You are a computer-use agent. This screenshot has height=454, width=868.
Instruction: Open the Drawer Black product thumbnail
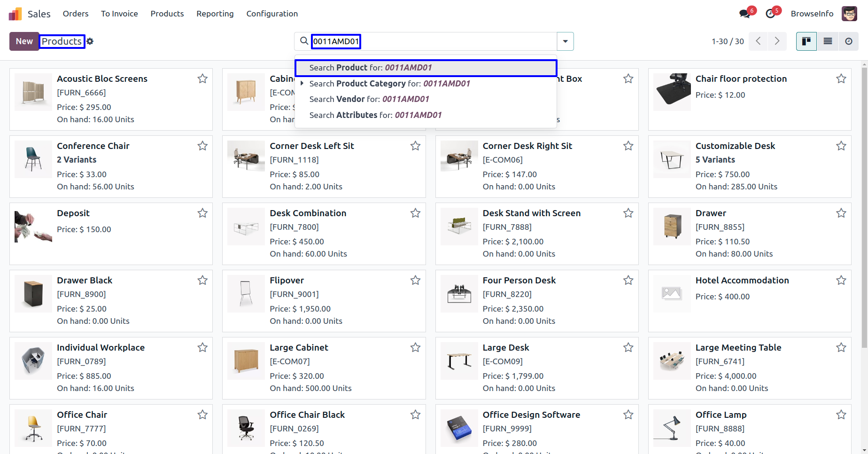coord(33,294)
